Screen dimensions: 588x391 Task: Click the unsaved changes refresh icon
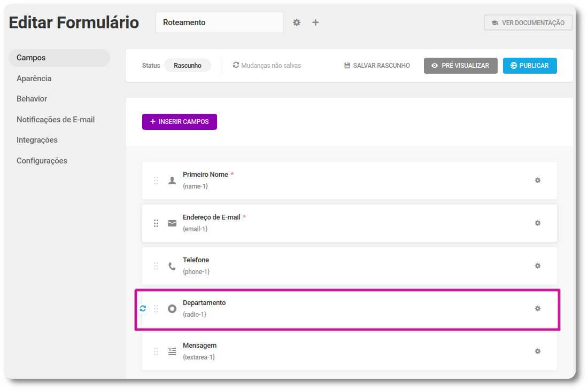click(236, 65)
